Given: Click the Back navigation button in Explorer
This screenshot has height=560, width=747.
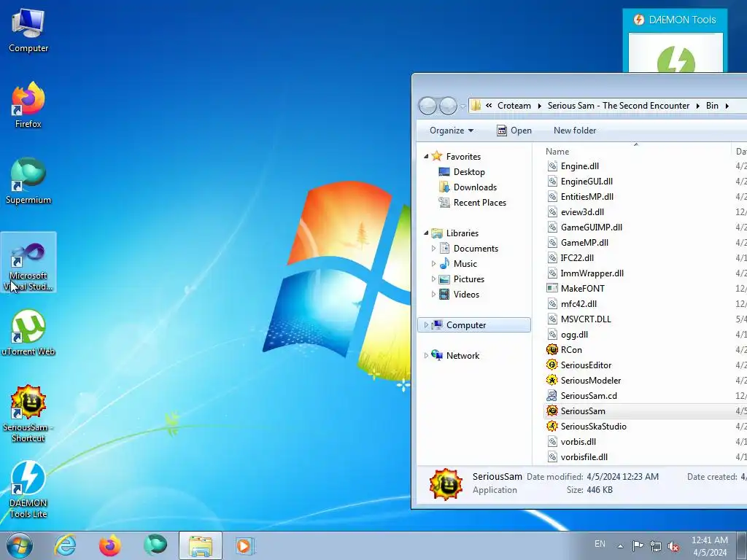Looking at the screenshot, I should 427,106.
